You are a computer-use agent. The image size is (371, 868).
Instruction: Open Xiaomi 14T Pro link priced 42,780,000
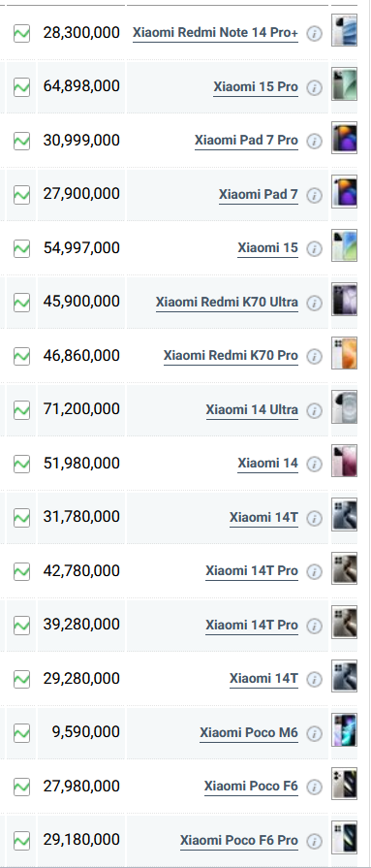coord(252,570)
